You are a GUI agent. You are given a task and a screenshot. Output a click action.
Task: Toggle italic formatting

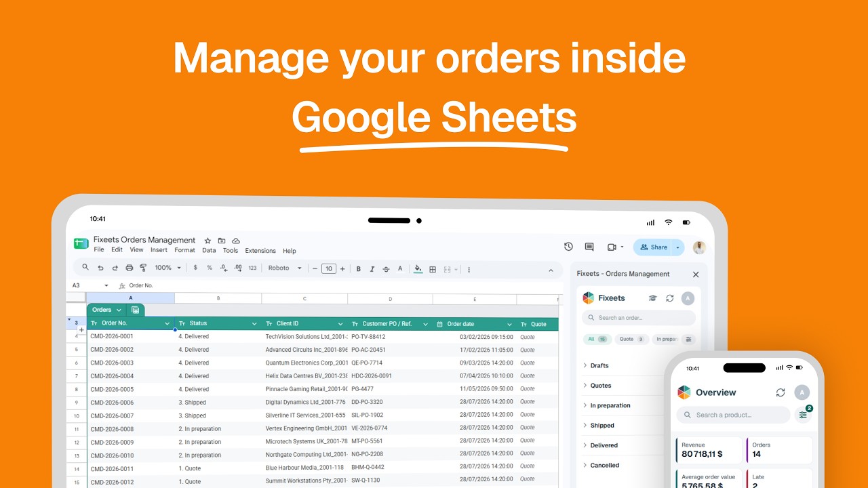click(372, 269)
